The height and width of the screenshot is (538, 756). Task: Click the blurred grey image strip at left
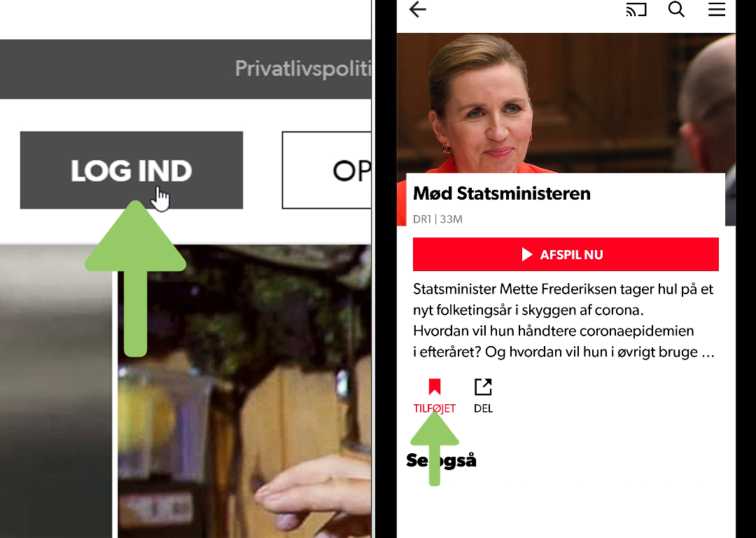tap(56, 392)
